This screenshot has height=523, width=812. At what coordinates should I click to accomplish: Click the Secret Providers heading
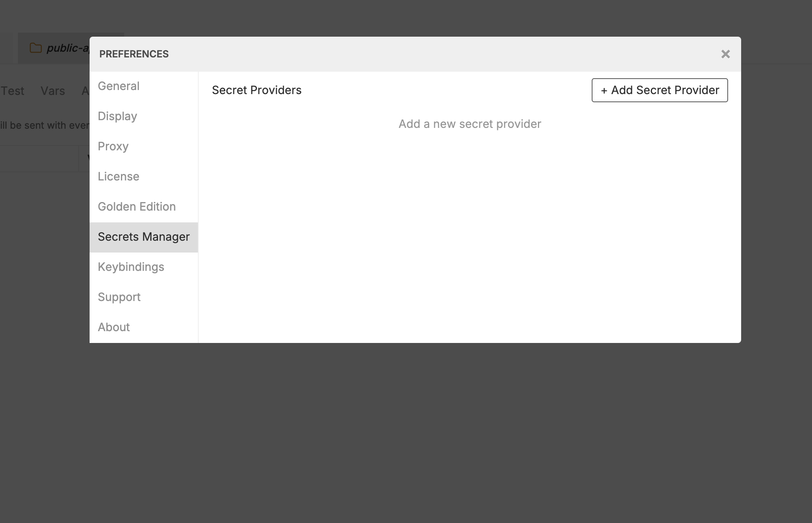pyautogui.click(x=256, y=90)
